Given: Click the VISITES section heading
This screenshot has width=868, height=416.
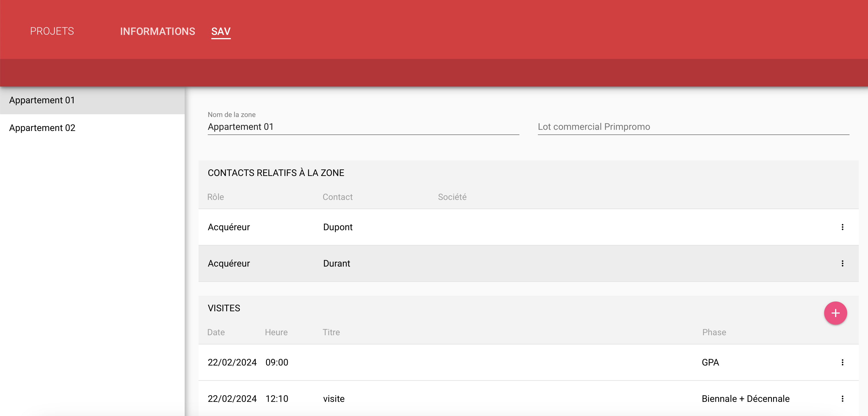Looking at the screenshot, I should click(x=224, y=308).
